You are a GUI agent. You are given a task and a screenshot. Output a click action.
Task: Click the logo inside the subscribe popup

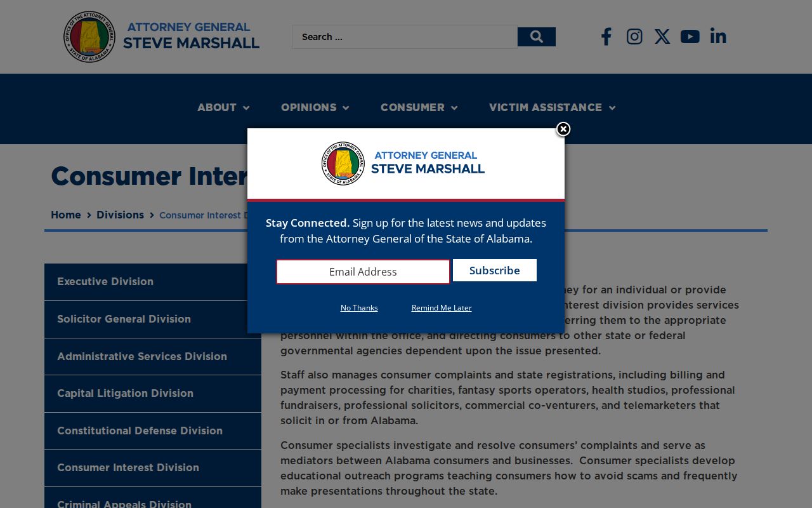coord(403,163)
